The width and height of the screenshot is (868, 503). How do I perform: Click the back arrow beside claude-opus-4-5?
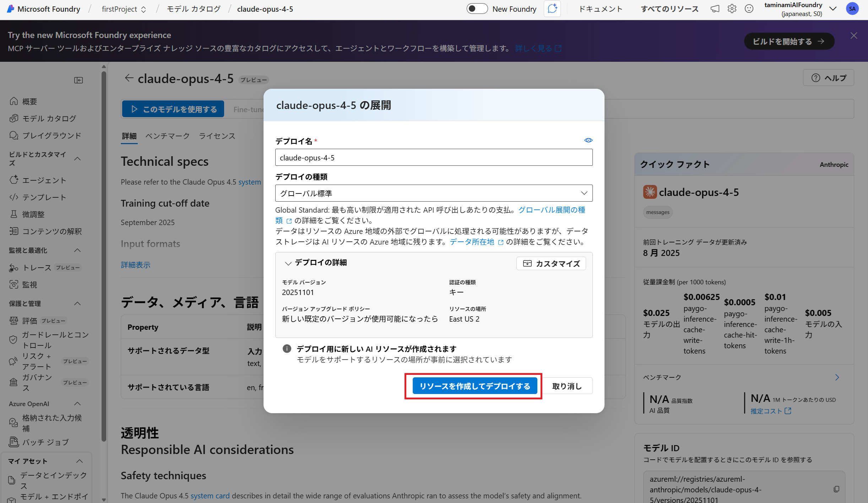coord(129,78)
